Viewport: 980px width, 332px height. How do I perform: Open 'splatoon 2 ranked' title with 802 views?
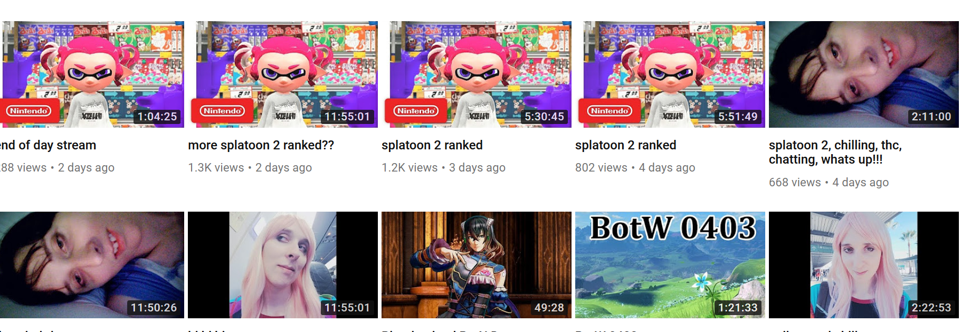click(626, 145)
